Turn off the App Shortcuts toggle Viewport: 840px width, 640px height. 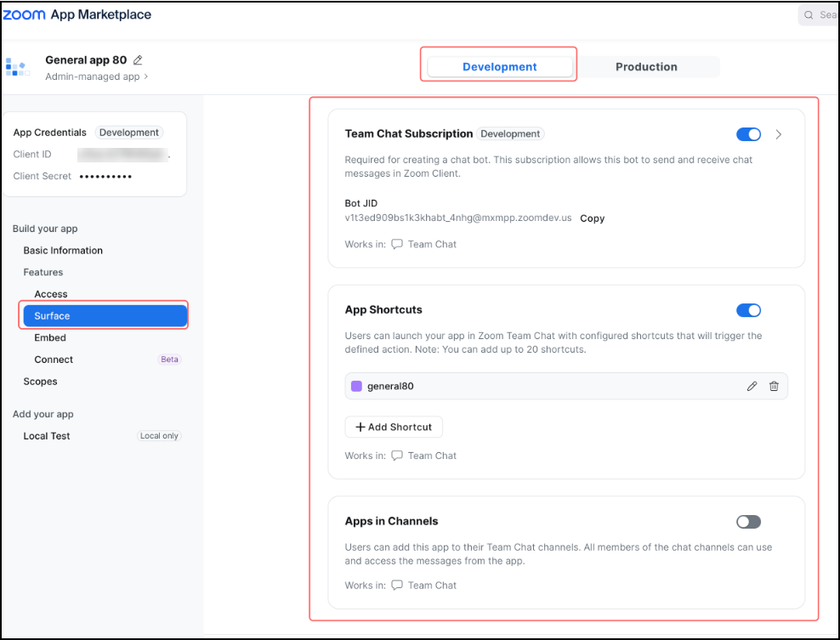(x=748, y=310)
